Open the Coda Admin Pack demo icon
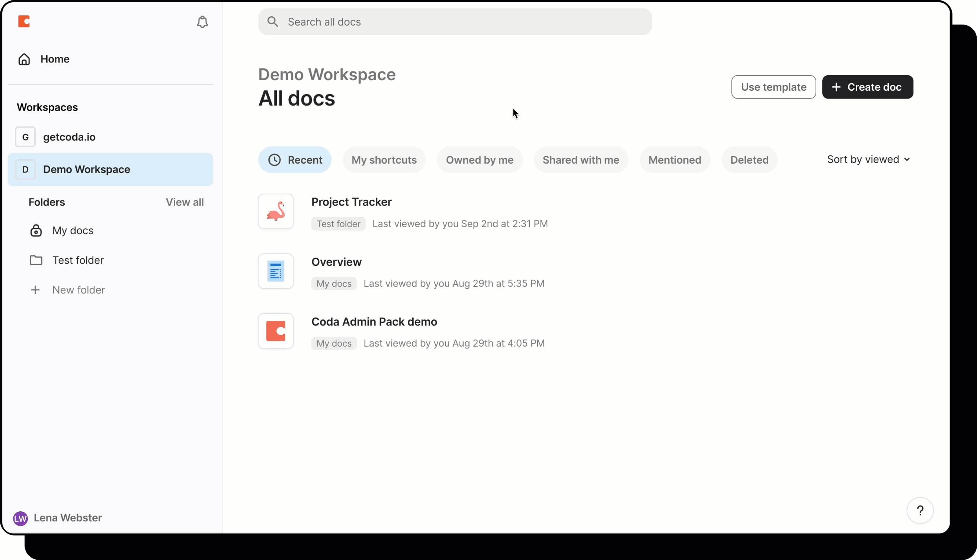 click(x=276, y=331)
